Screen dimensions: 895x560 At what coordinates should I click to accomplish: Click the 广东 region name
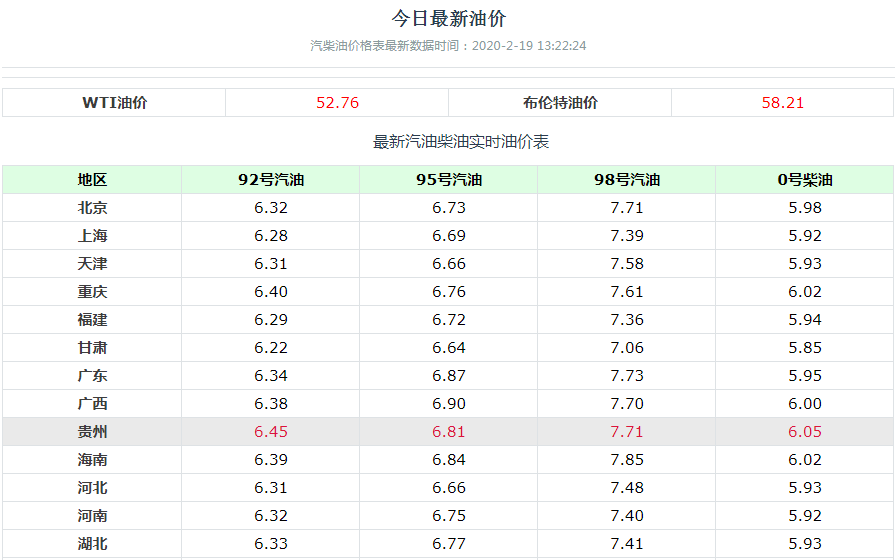(x=92, y=376)
